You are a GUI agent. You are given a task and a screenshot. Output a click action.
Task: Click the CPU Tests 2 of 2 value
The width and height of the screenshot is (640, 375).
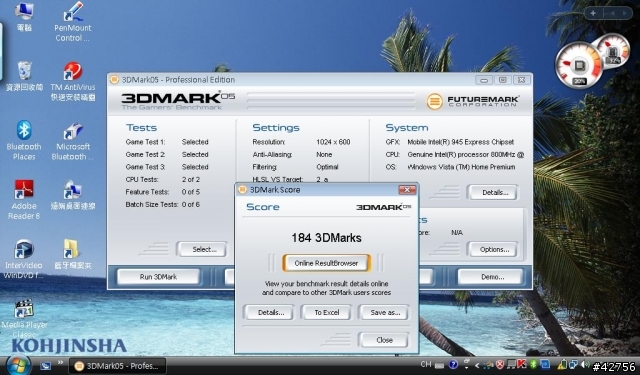191,180
